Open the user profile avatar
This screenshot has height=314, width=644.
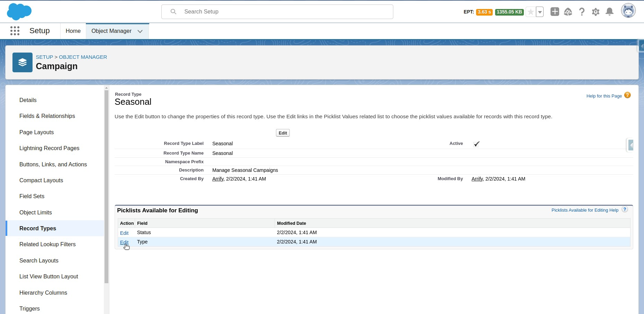click(628, 11)
